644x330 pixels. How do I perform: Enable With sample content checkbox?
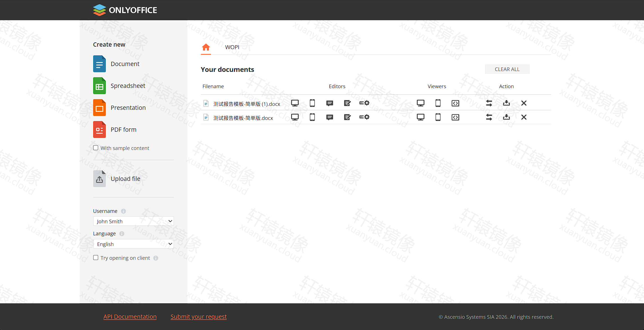96,148
